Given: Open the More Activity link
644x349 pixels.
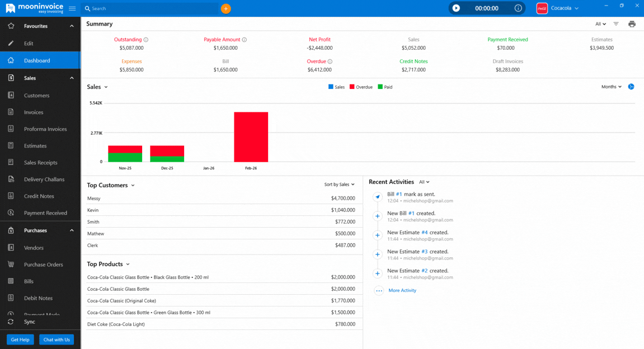Looking at the screenshot, I should [402, 290].
